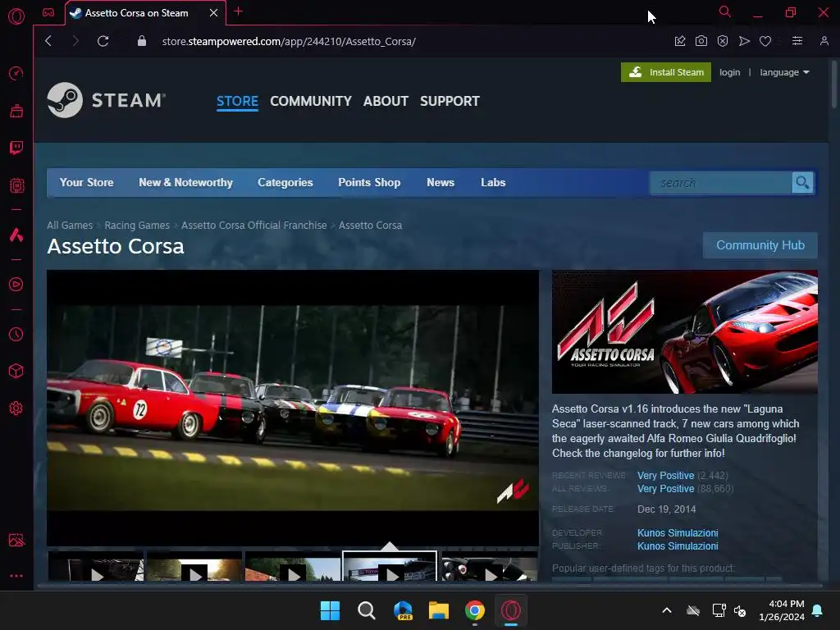Viewport: 840px width, 630px height.
Task: Select the SUPPORT tab
Action: click(450, 101)
